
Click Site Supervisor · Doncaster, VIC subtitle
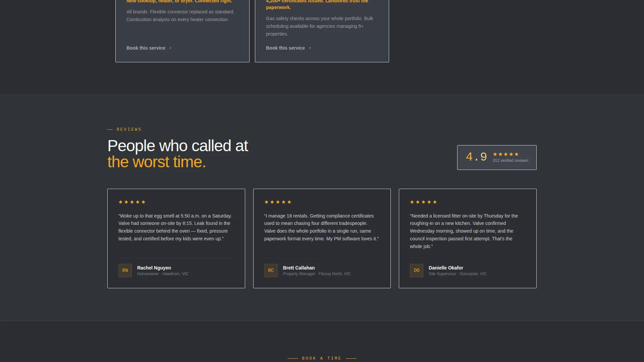click(458, 274)
